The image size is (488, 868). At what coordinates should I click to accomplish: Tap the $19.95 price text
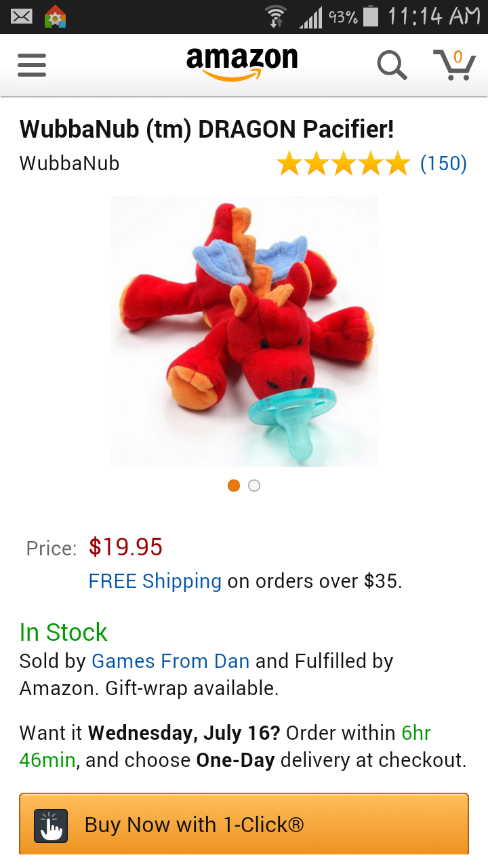[126, 547]
